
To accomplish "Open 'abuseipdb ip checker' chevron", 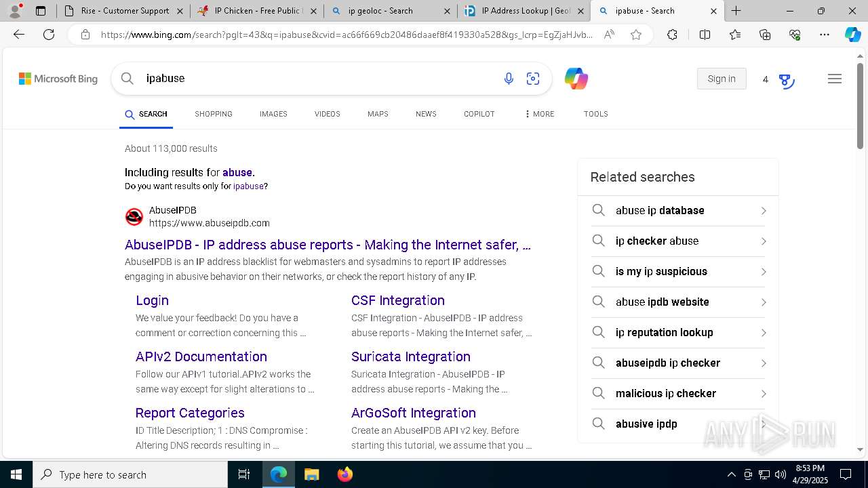I will click(764, 363).
